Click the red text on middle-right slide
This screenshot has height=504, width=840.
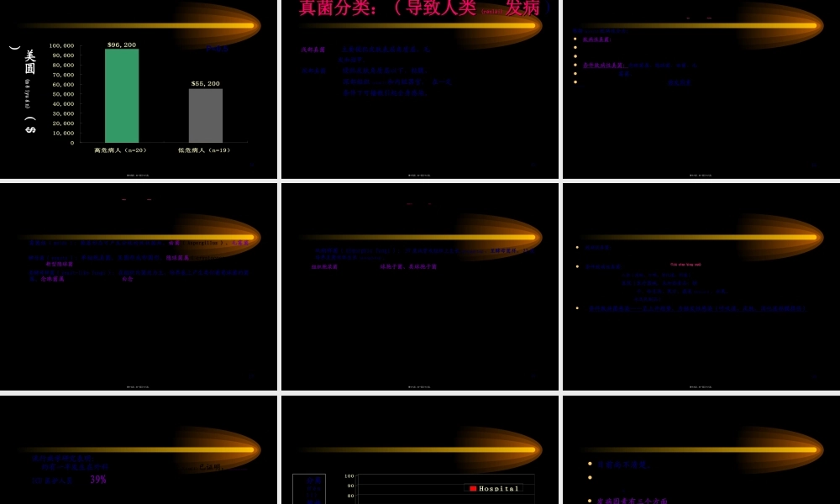point(685,265)
